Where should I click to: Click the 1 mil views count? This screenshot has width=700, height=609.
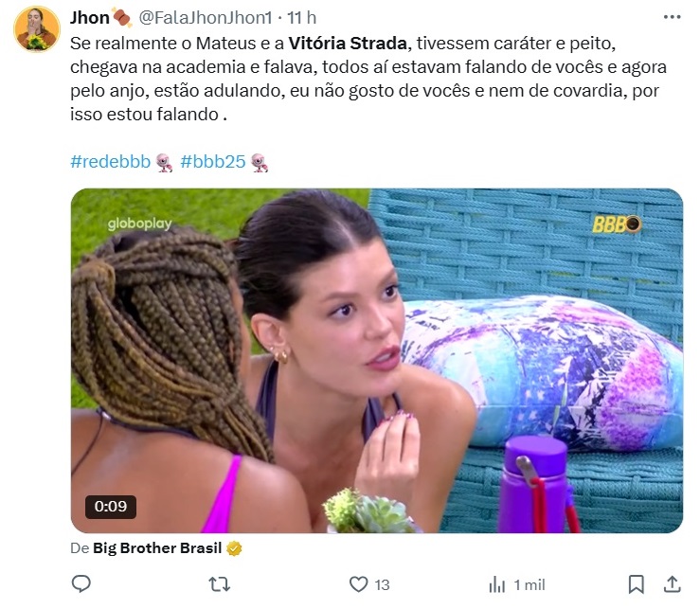tap(529, 585)
